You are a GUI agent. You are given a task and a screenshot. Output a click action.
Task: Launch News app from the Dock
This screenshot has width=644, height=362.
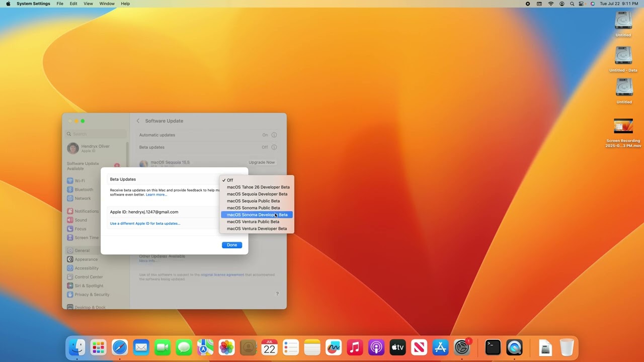click(x=419, y=347)
